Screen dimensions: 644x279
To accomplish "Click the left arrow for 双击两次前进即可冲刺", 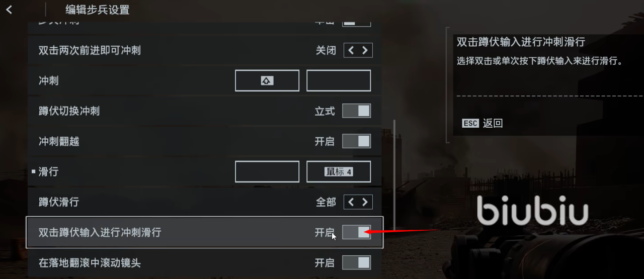I will (x=351, y=50).
